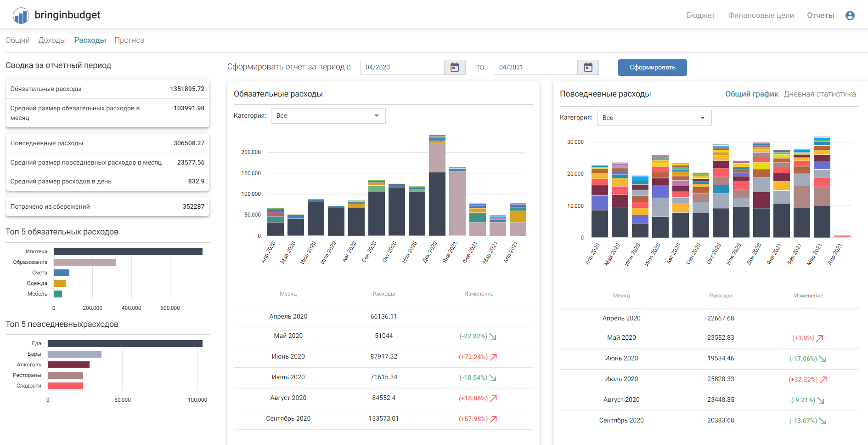The width and height of the screenshot is (868, 445).
Task: Click the Сформировать button
Action: (x=652, y=68)
